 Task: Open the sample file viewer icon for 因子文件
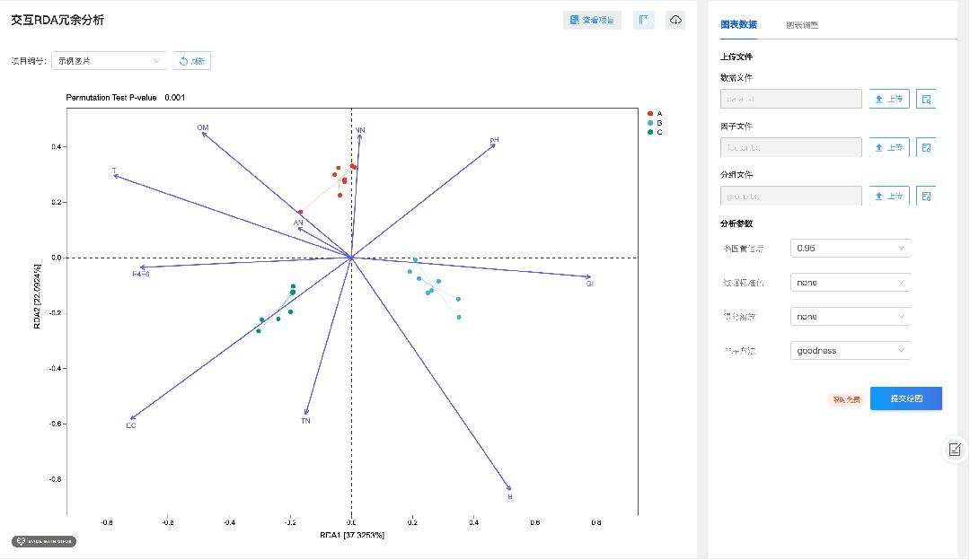[x=926, y=147]
